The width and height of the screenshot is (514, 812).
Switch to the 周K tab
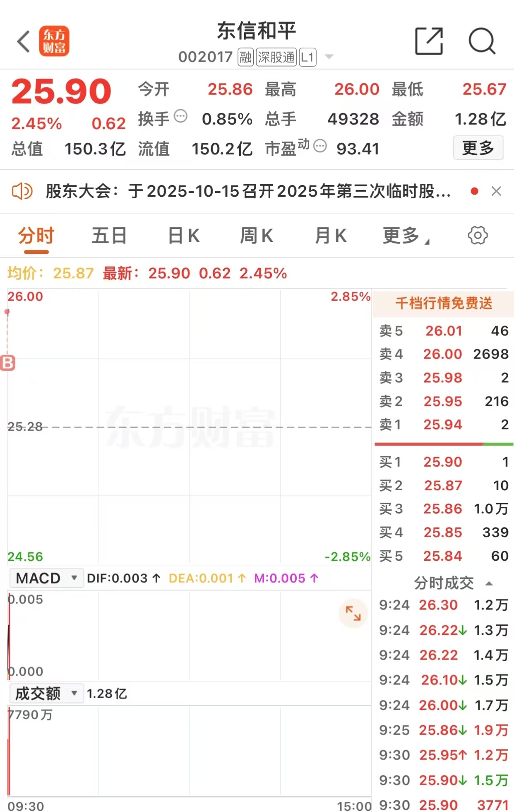[257, 236]
